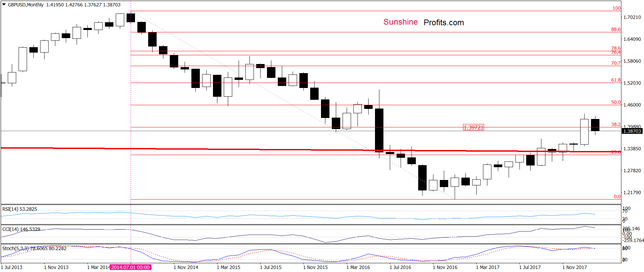The image size is (644, 272).
Task: Select the 2014.07.01 00:00 date marker
Action: 130,267
